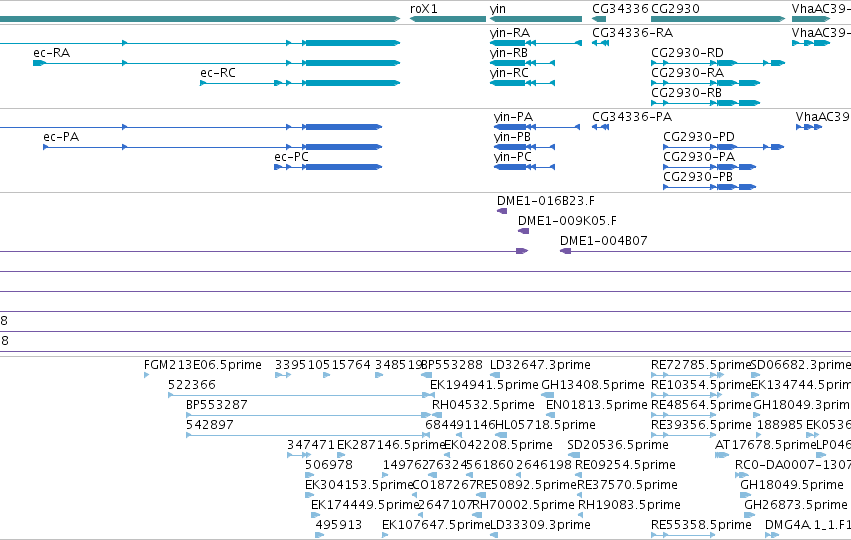Viewport: 851px width, 540px height.
Task: Select the yin-PC protein feature
Action: pyautogui.click(x=524, y=167)
